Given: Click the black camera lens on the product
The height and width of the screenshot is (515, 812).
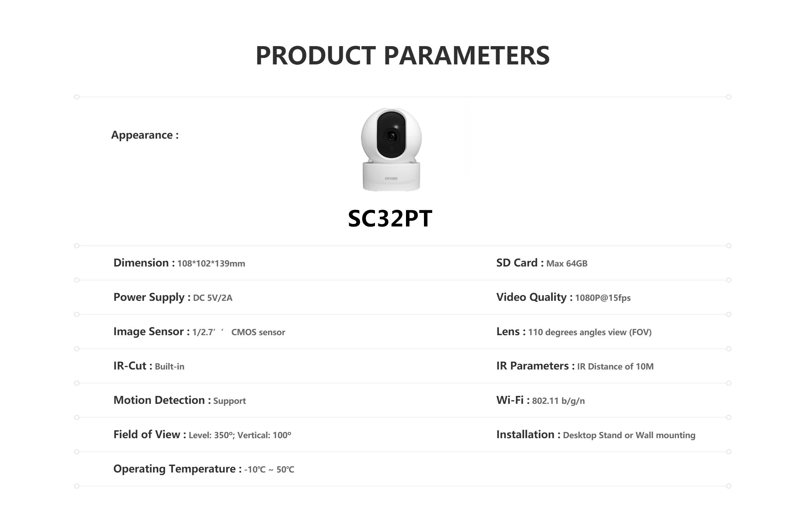Looking at the screenshot, I should pos(391,137).
